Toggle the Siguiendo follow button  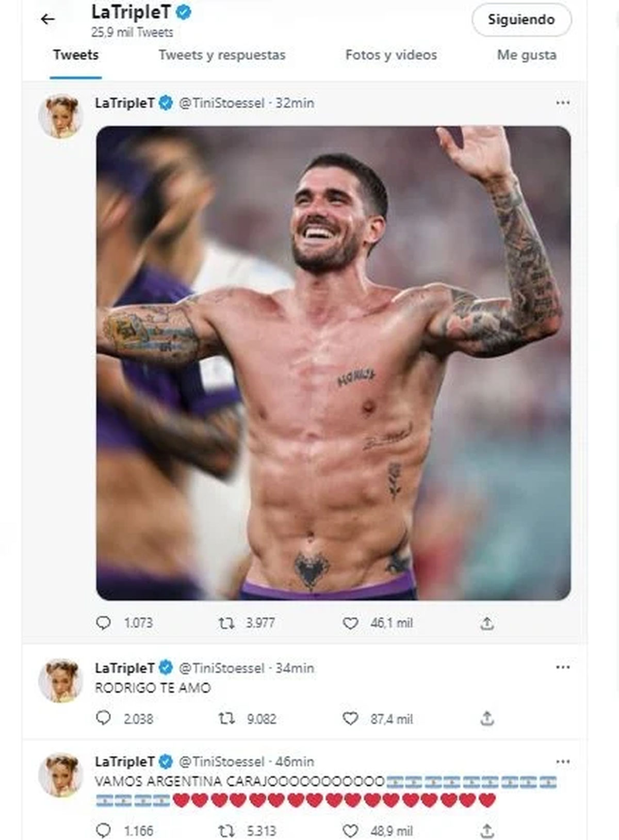pos(521,20)
